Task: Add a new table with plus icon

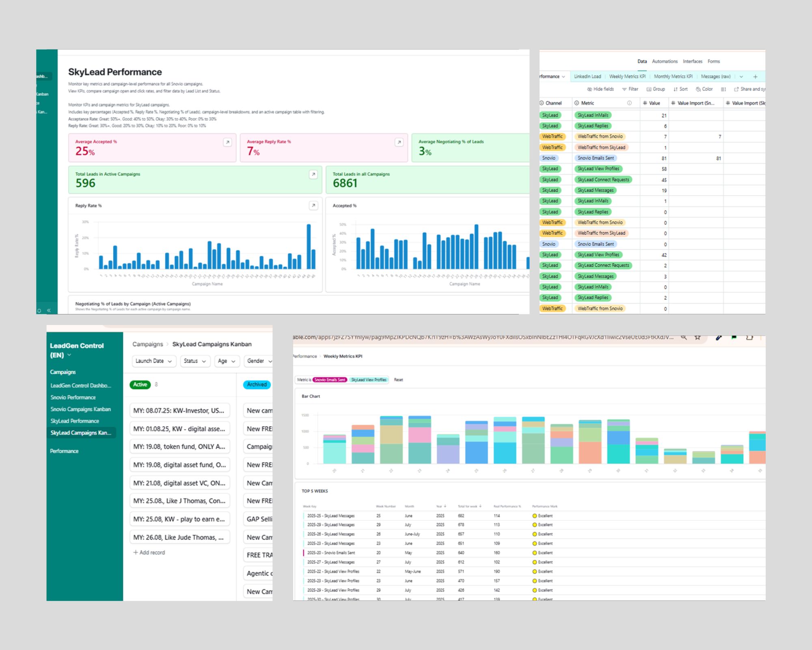Action: click(755, 77)
